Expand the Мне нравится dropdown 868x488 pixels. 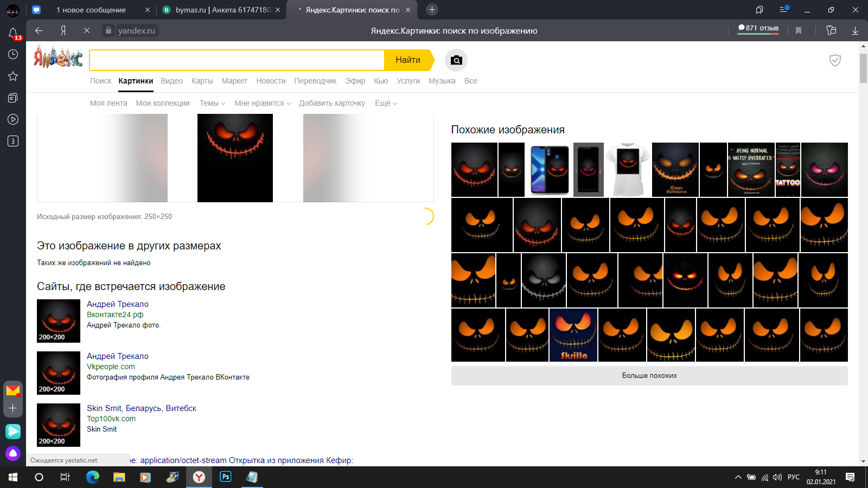(x=263, y=103)
